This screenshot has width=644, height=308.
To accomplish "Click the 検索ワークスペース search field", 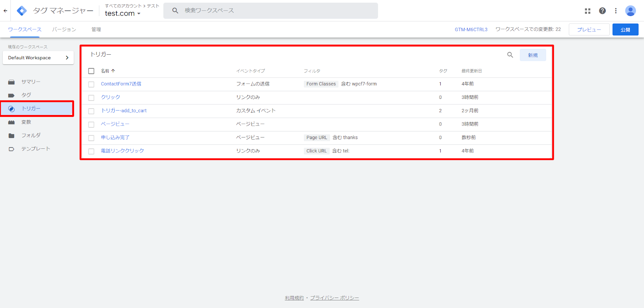I will [x=270, y=10].
